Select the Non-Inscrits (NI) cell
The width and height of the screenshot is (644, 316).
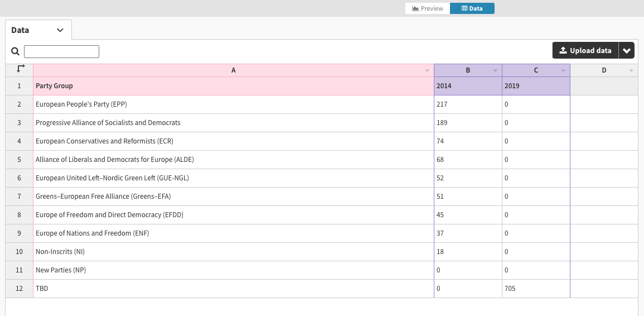[x=233, y=252]
